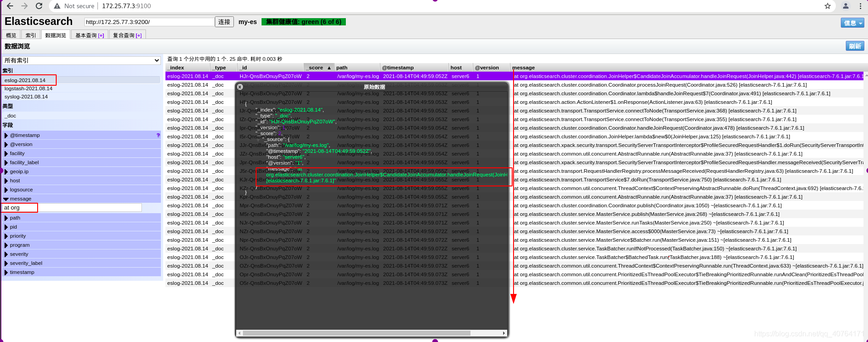Sort by the _index column header

tap(188, 68)
